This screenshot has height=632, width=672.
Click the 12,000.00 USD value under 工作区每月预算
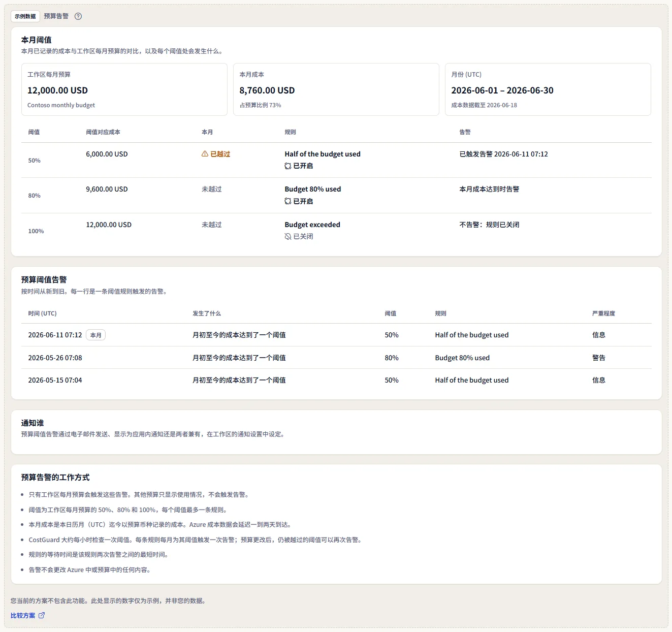tap(57, 90)
